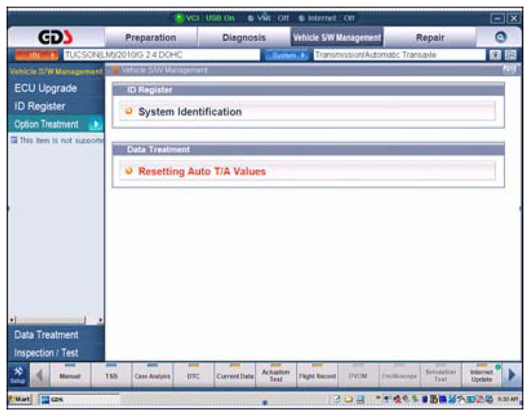Open the Current Data tool
This screenshot has height=419, width=532.
(x=235, y=374)
